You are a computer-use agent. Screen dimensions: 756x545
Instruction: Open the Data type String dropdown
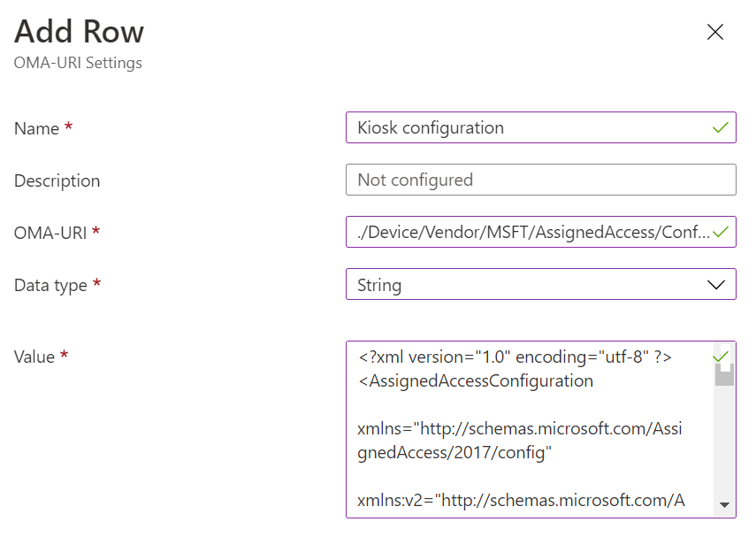click(531, 285)
